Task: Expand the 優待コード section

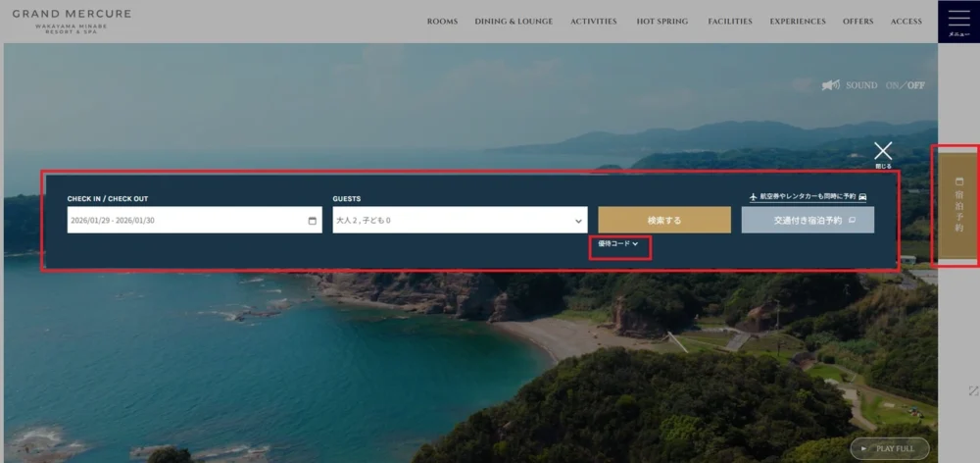Action: point(618,244)
